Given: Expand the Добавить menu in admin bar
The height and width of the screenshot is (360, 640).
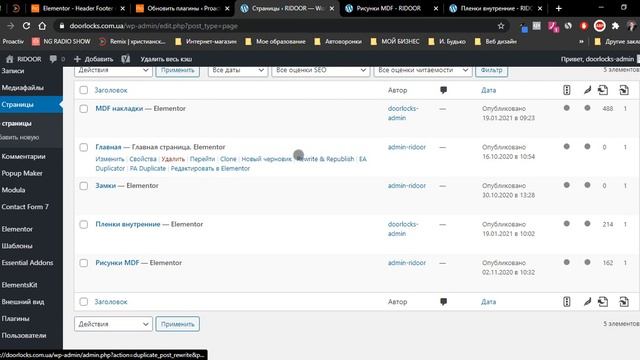Looking at the screenshot, I should pos(93,59).
